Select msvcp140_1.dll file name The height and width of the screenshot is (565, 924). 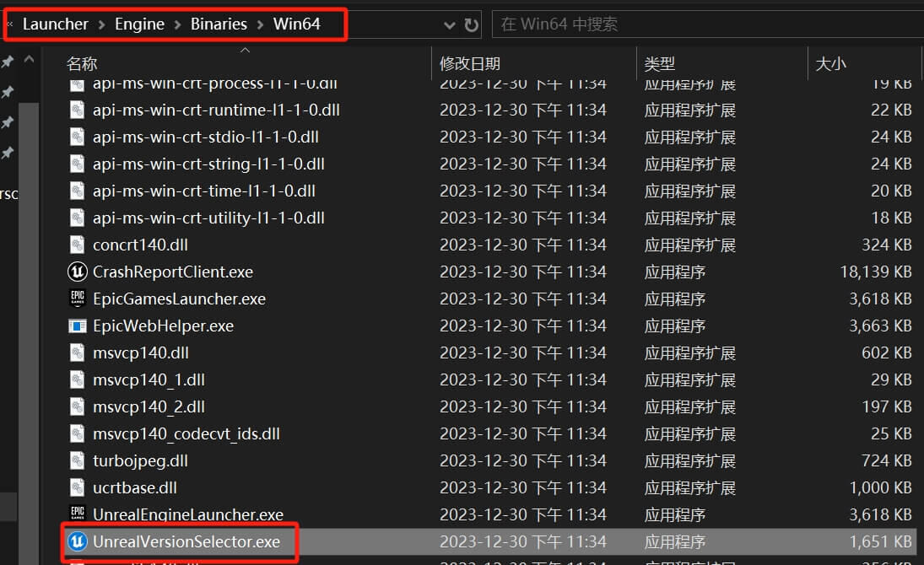(149, 380)
